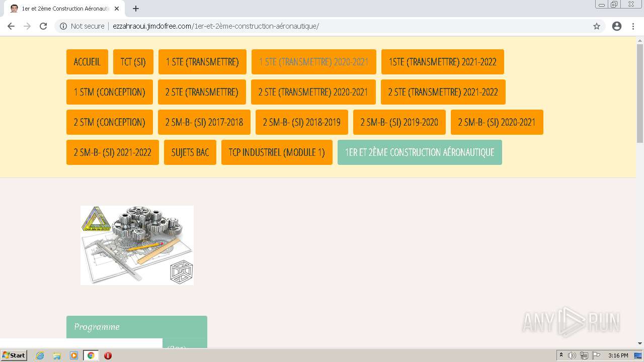Click the show desktop tray icon
This screenshot has height=362, width=644.
(638, 355)
